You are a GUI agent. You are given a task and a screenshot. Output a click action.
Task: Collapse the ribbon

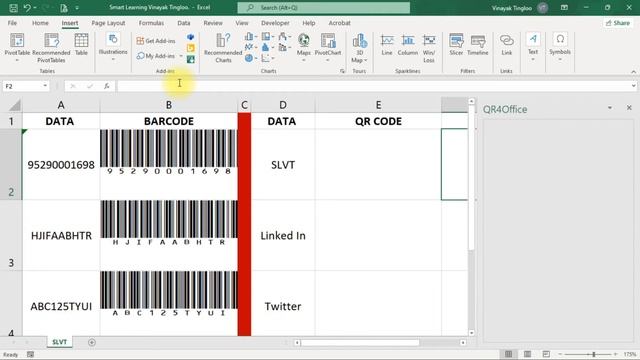pyautogui.click(x=633, y=72)
